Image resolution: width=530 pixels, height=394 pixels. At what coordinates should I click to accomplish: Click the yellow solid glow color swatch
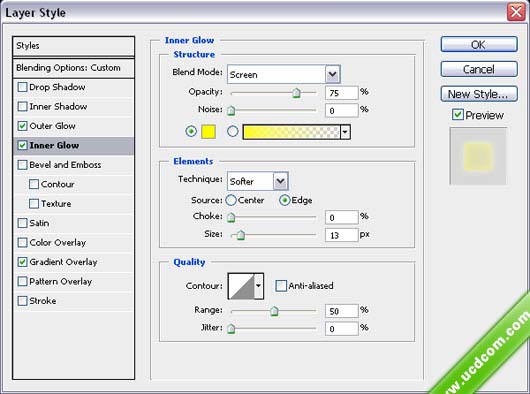[x=208, y=131]
